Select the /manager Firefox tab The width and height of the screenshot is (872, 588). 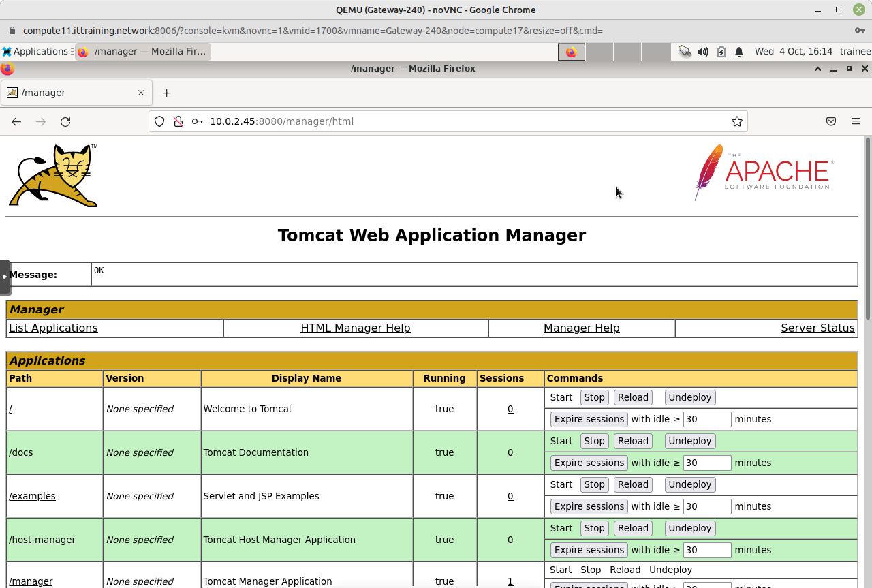coord(76,93)
